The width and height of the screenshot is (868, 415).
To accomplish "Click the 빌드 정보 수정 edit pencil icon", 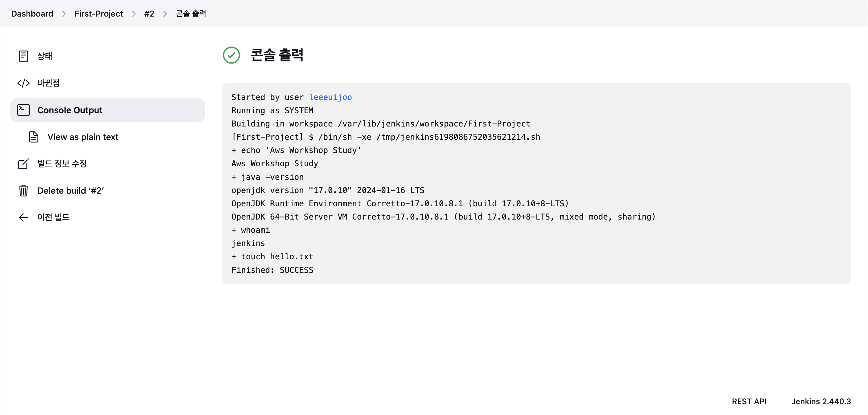I will point(23,164).
